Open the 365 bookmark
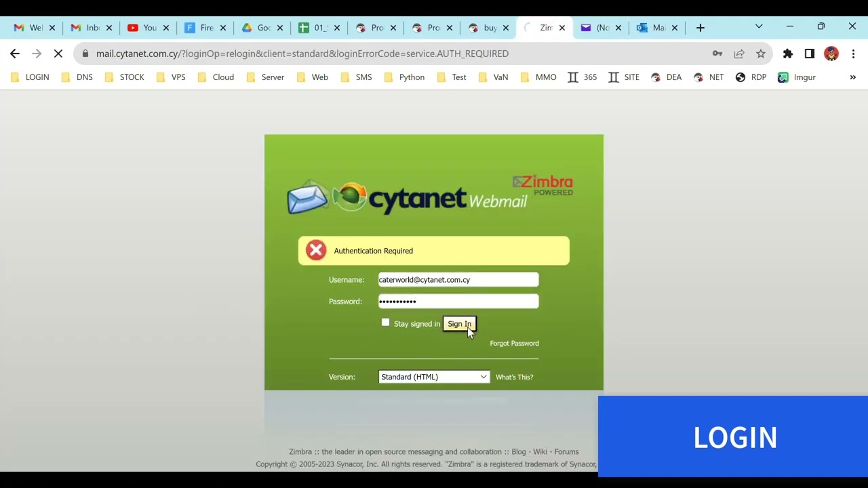The image size is (868, 488). click(x=583, y=77)
